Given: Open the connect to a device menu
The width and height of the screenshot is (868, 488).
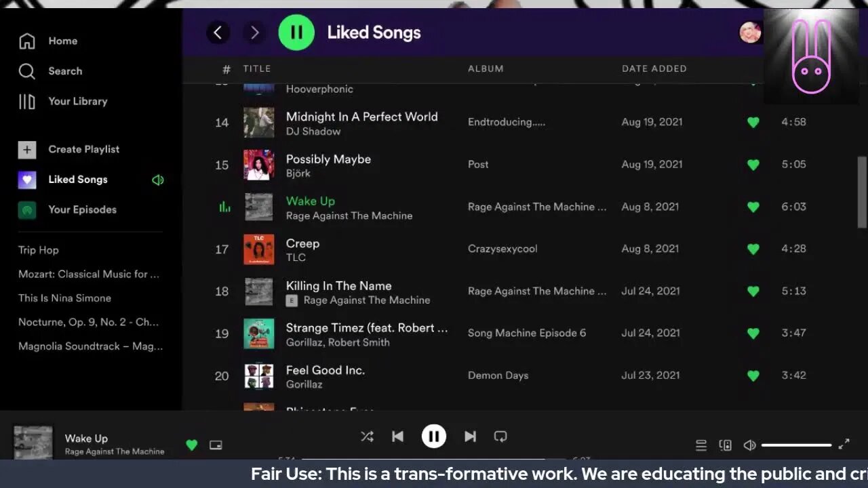Looking at the screenshot, I should (725, 445).
